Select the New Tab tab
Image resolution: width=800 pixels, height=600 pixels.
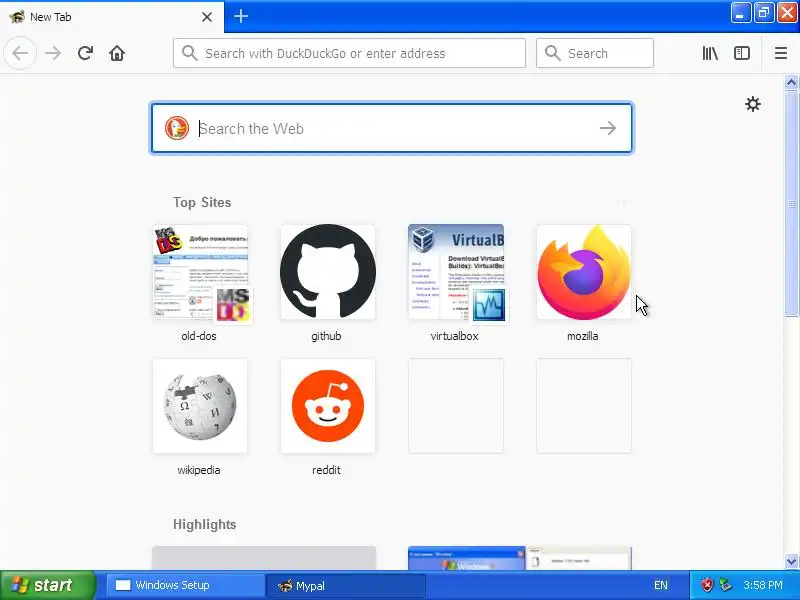tap(112, 16)
